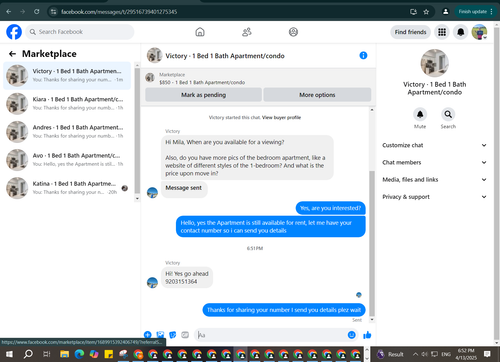Click Finish update in browser
Viewport: 500px width, 362px height.
pos(475,12)
